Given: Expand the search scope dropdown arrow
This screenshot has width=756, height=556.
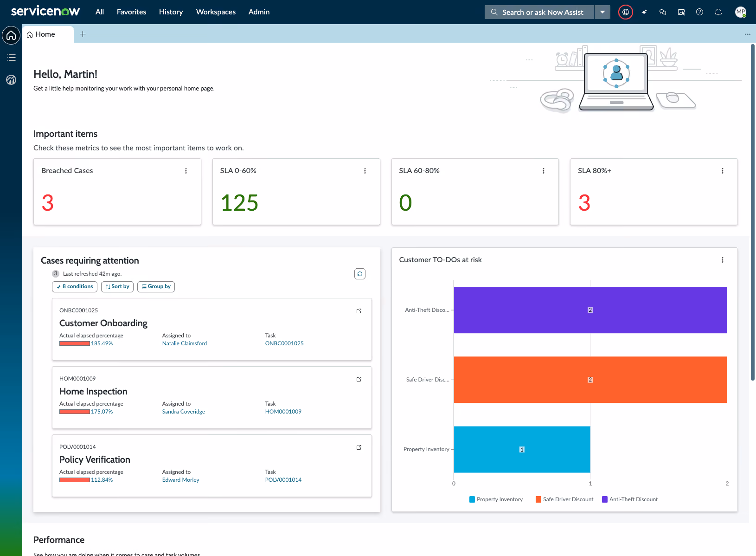Looking at the screenshot, I should coord(602,12).
